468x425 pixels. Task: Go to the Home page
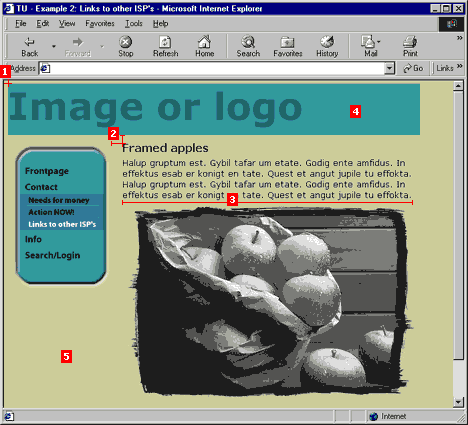click(x=204, y=47)
